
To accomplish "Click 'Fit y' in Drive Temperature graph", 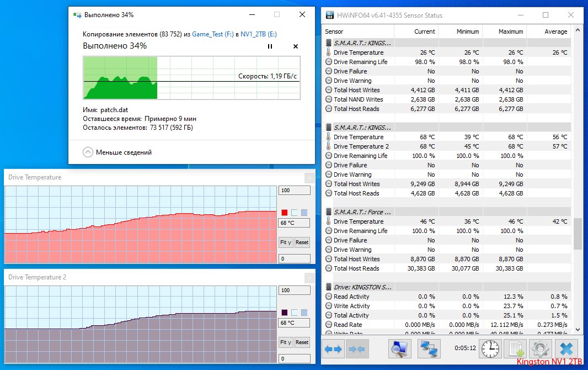I will (286, 242).
